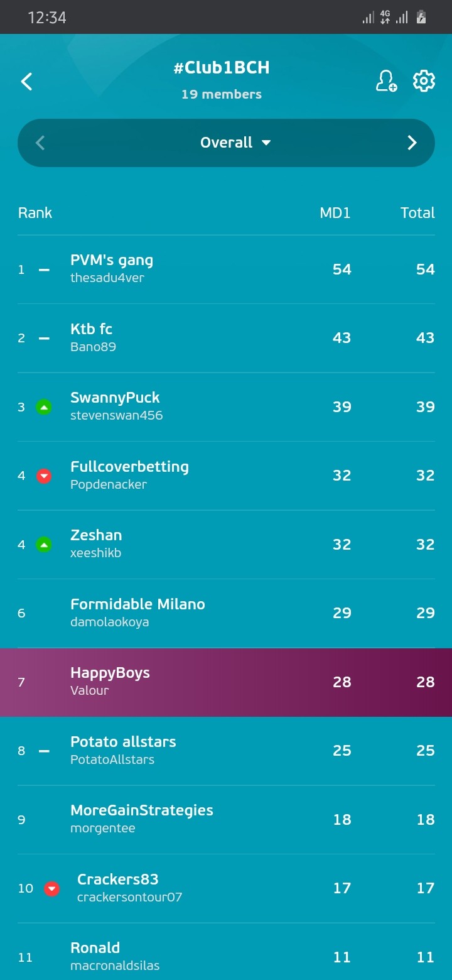
Task: View MoreGainStrategies team by morgentee
Action: coord(226,820)
